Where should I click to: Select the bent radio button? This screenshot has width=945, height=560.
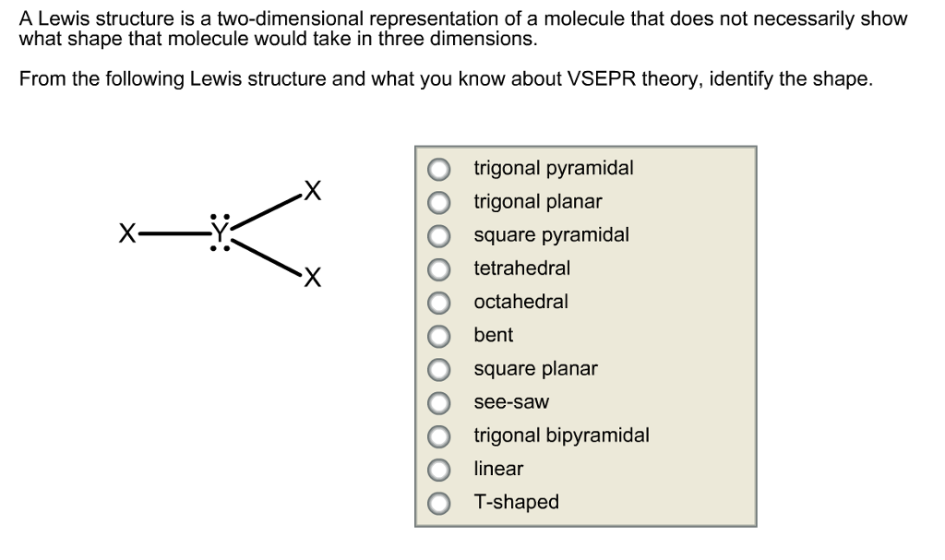point(438,335)
